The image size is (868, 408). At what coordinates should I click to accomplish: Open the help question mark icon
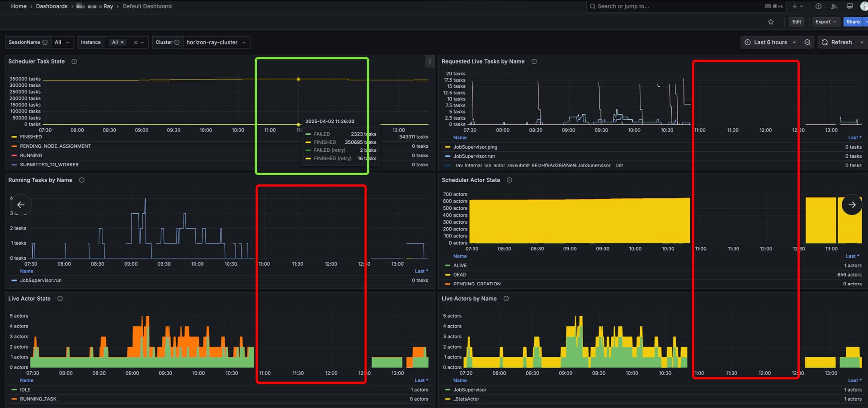pyautogui.click(x=818, y=6)
